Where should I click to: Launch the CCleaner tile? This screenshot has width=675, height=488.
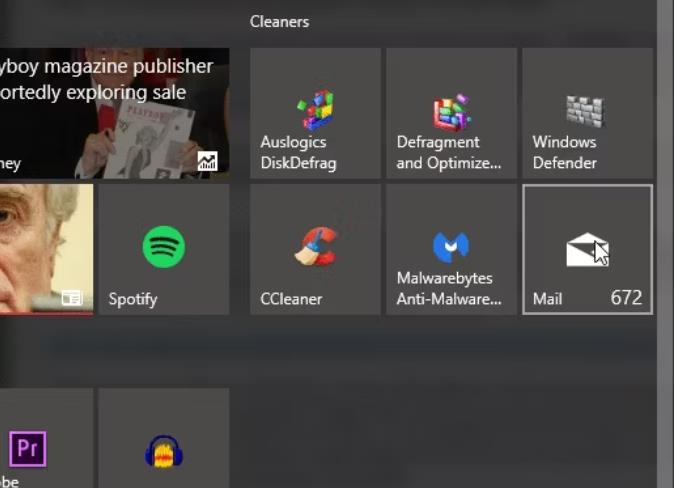(315, 250)
